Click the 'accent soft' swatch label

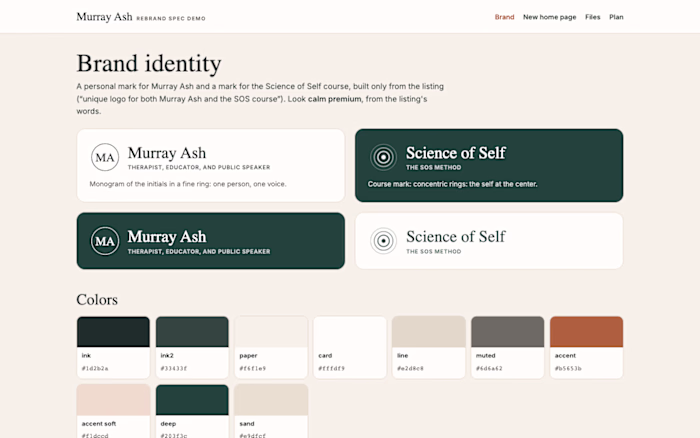pyautogui.click(x=99, y=423)
